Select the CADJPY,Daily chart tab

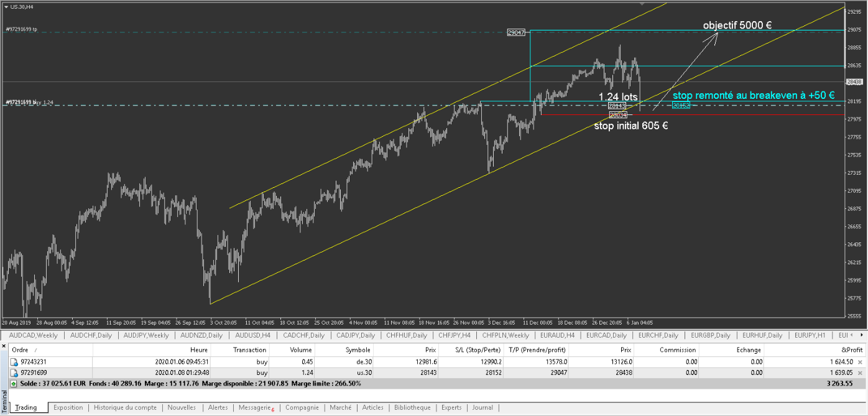coord(356,335)
